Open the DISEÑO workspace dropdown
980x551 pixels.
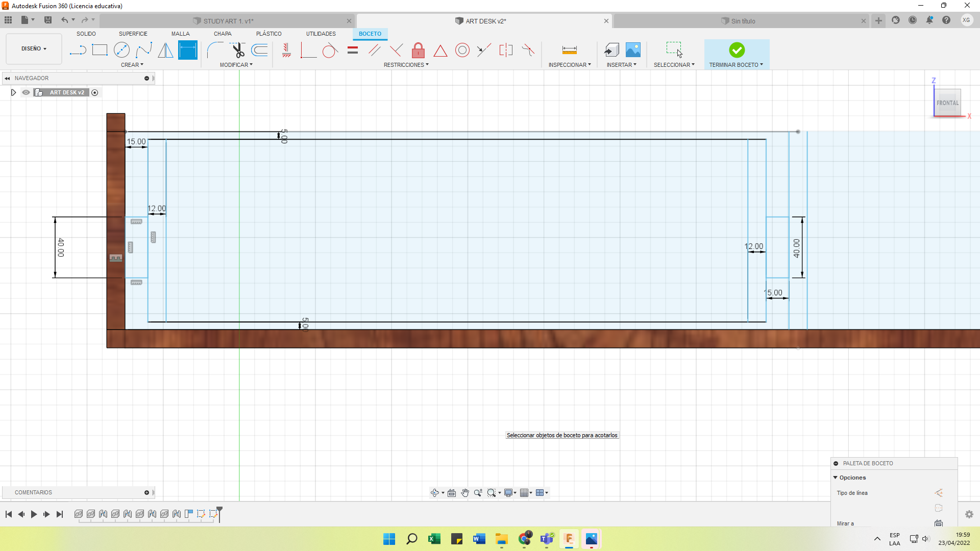click(34, 48)
